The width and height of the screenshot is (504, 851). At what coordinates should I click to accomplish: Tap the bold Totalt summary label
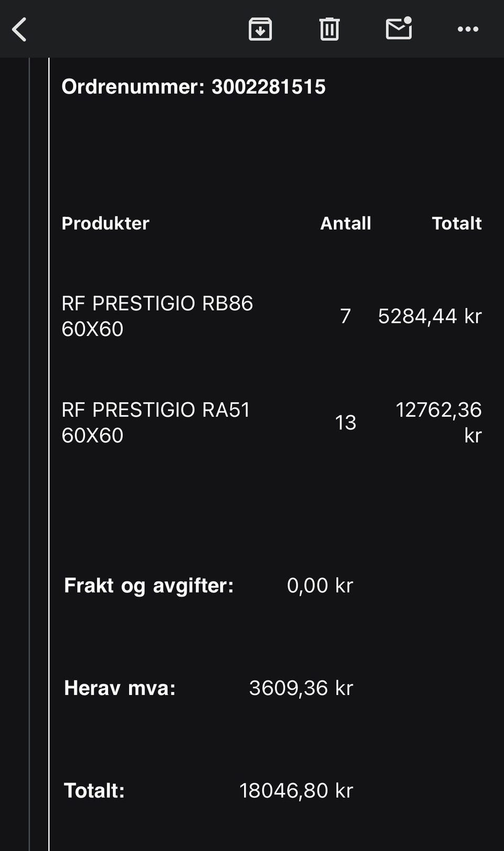[x=94, y=790]
